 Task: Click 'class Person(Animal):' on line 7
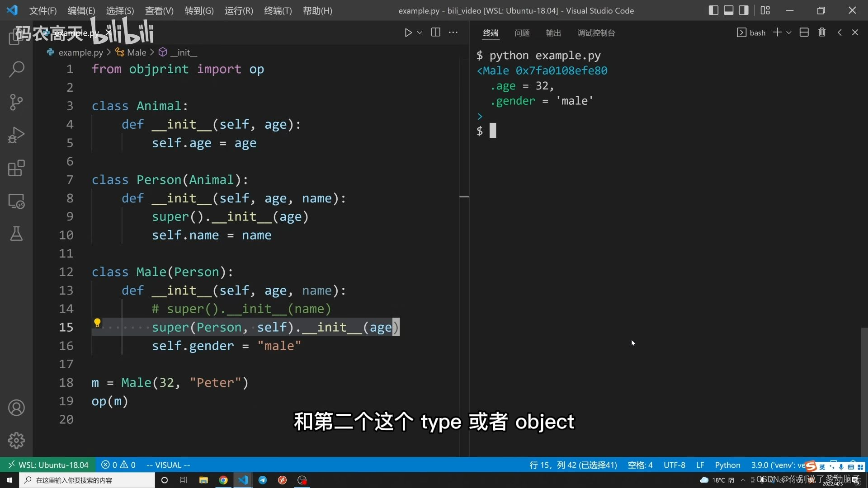pos(170,180)
